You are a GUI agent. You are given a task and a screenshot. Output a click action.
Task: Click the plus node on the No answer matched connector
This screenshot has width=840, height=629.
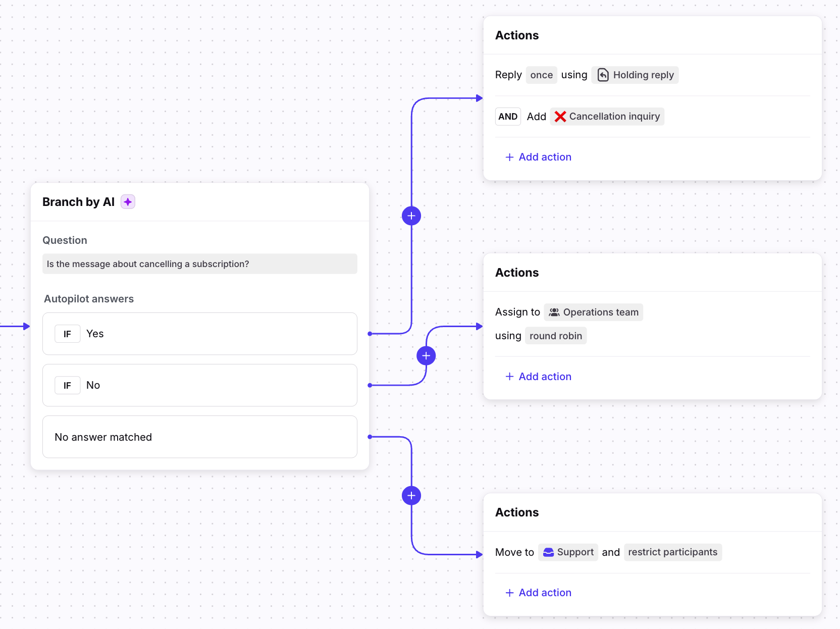coord(411,496)
